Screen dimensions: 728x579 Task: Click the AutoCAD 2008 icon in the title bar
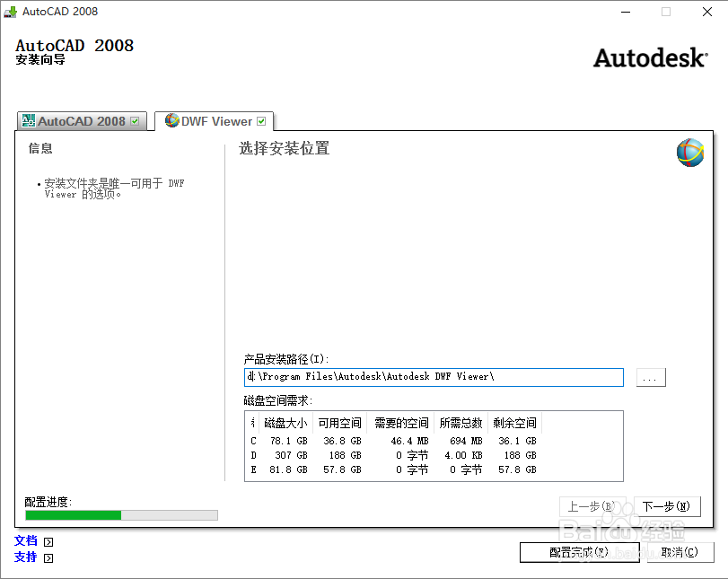[10, 12]
